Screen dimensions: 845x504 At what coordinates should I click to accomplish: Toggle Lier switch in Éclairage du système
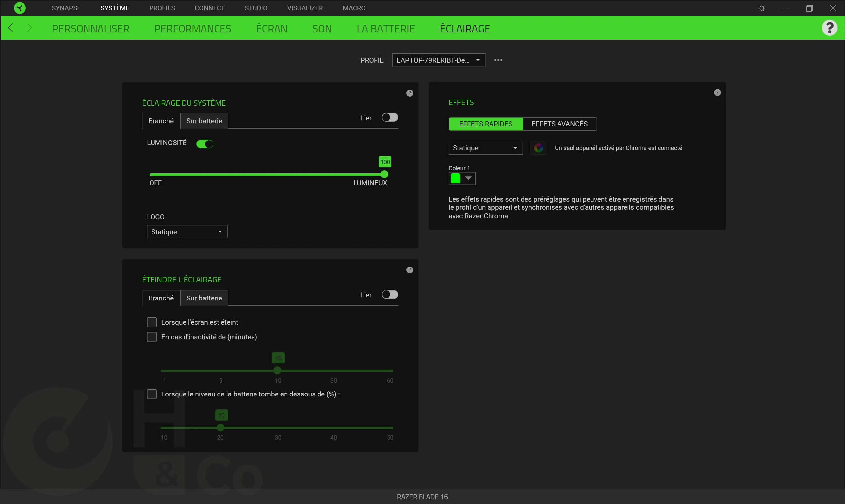tap(390, 117)
